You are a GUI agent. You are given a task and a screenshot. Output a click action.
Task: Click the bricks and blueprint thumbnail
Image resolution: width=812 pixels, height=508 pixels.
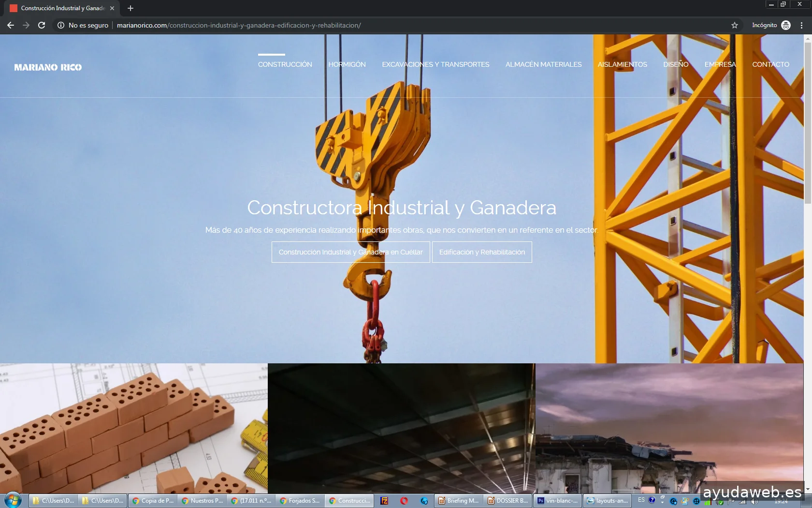pos(133,428)
